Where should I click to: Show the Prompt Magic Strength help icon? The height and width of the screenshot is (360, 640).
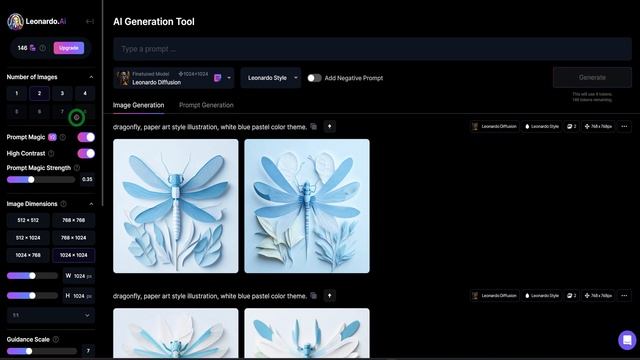(x=77, y=168)
